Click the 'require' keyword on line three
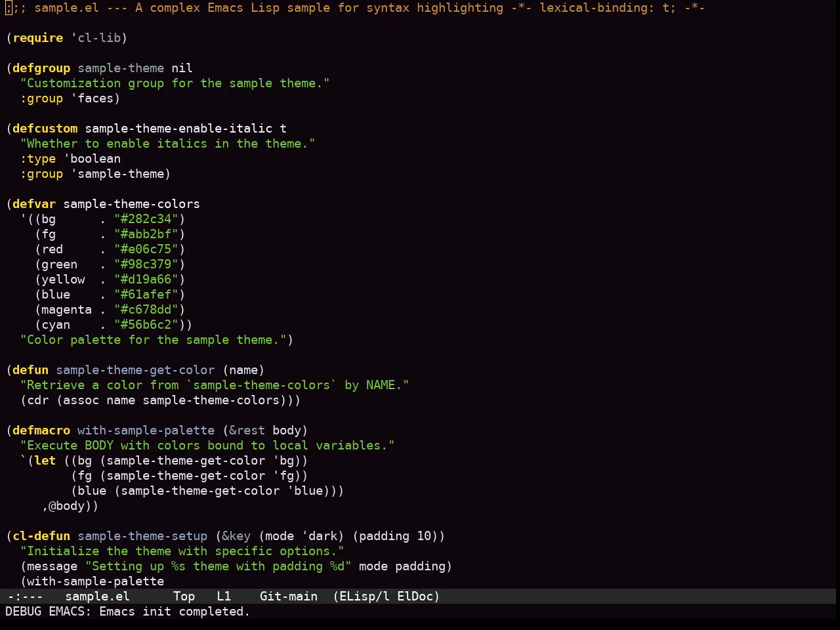 tap(38, 38)
